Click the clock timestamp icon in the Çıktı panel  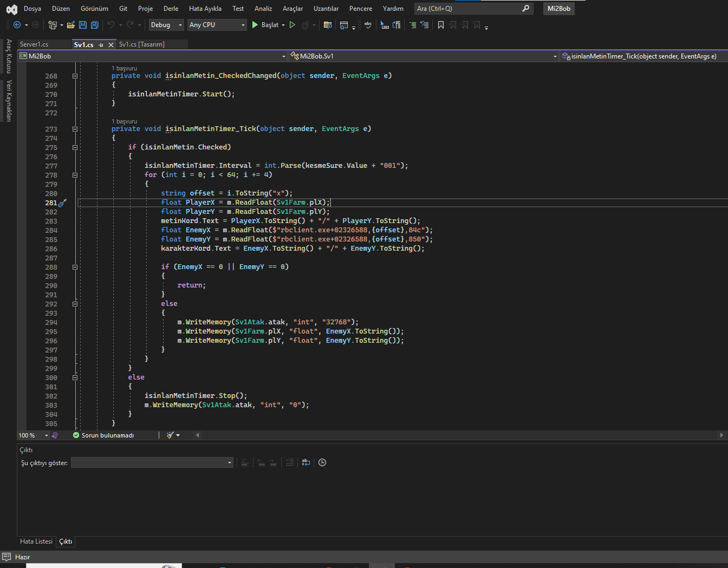pos(322,462)
